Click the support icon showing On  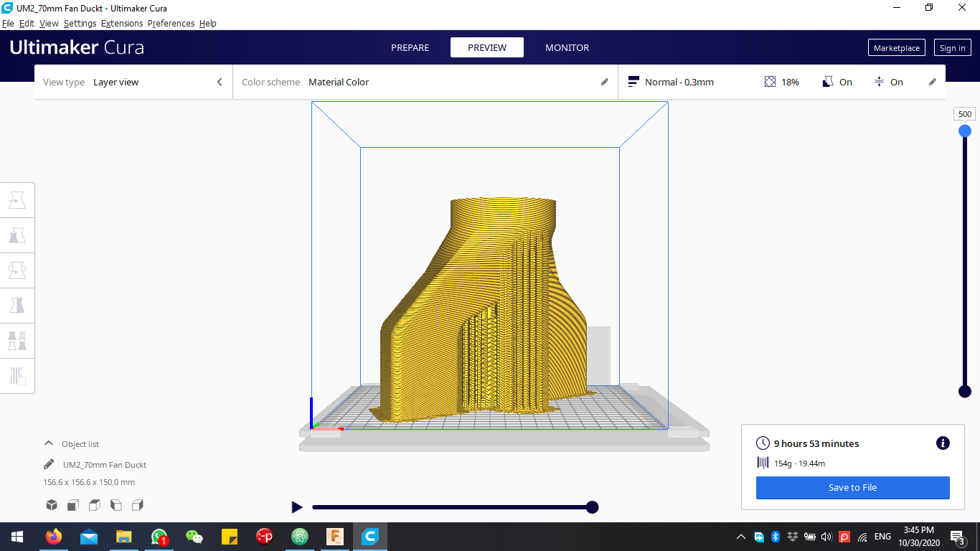point(828,82)
